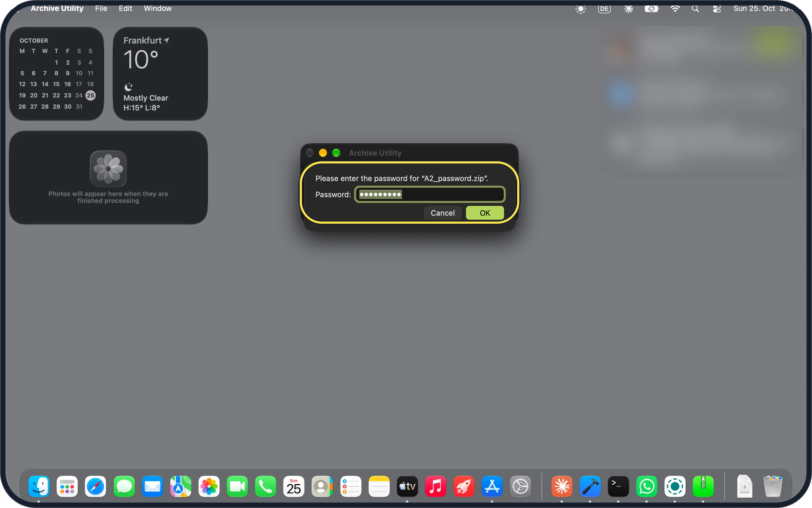Open Xcode hammer icon in Dock
The width and height of the screenshot is (812, 508).
tap(590, 486)
